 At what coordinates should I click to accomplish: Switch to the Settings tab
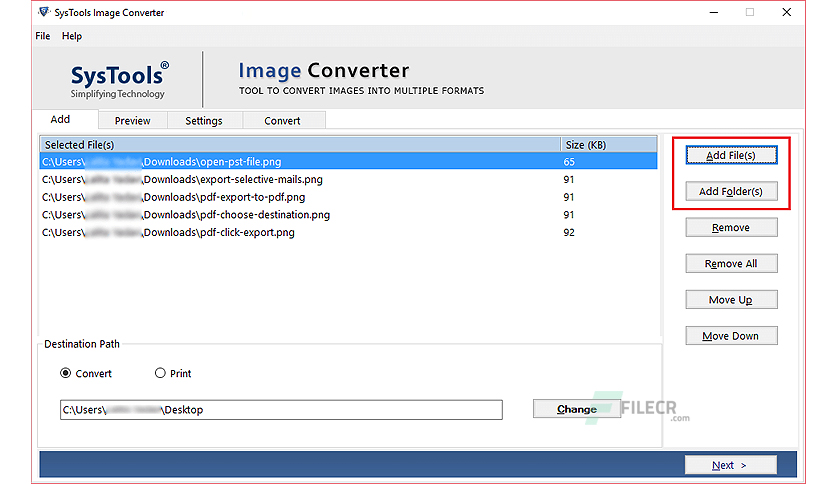[x=204, y=120]
